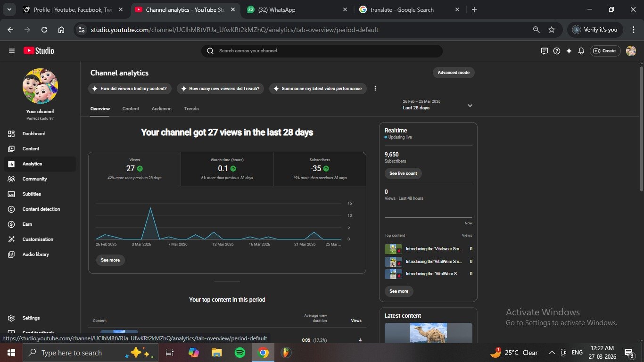Open Audio library from the sidebar

tap(35, 255)
